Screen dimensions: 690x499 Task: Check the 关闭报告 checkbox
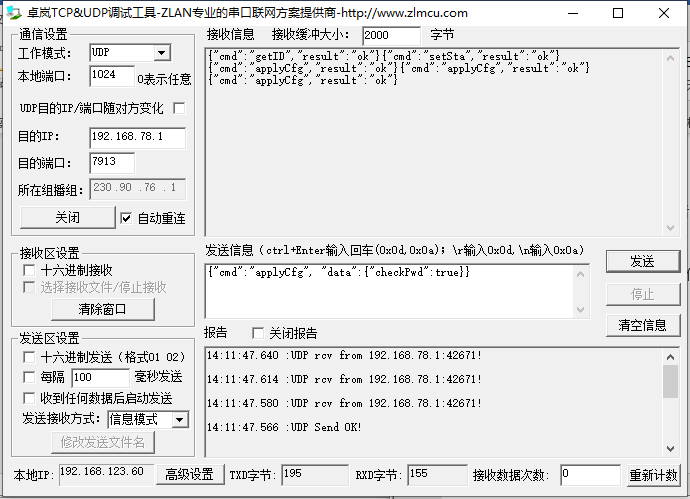coord(258,333)
